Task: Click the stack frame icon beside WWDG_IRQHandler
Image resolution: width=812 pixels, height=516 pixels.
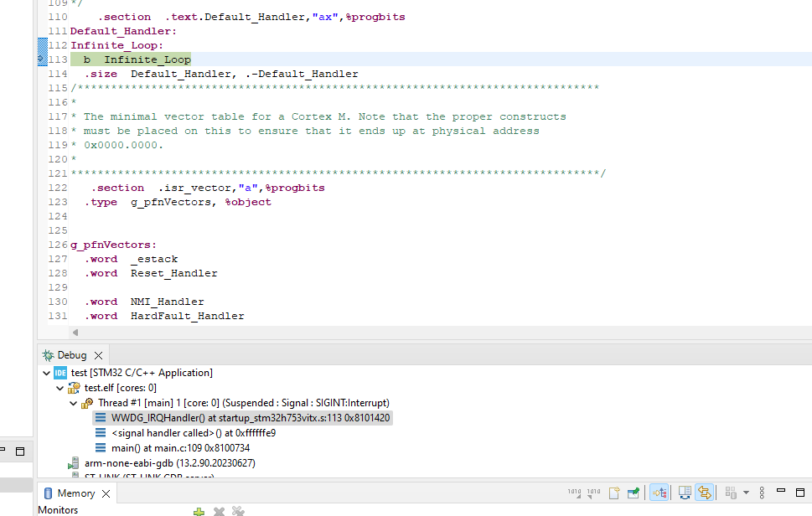Action: coord(101,418)
